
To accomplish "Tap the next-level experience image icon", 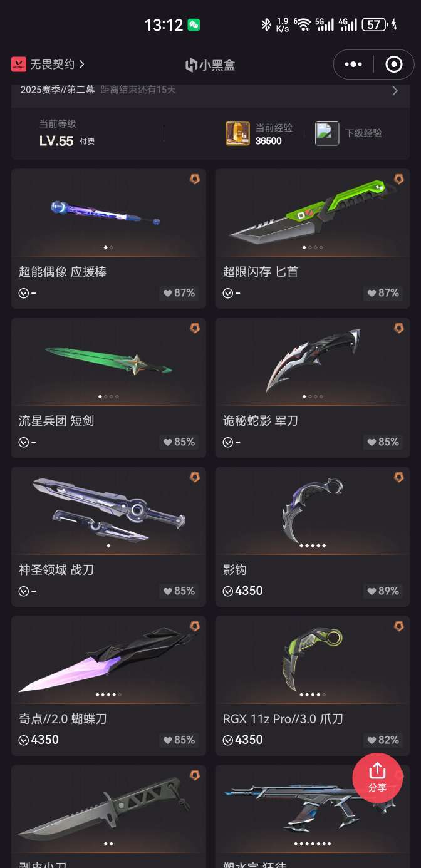I will tap(327, 133).
